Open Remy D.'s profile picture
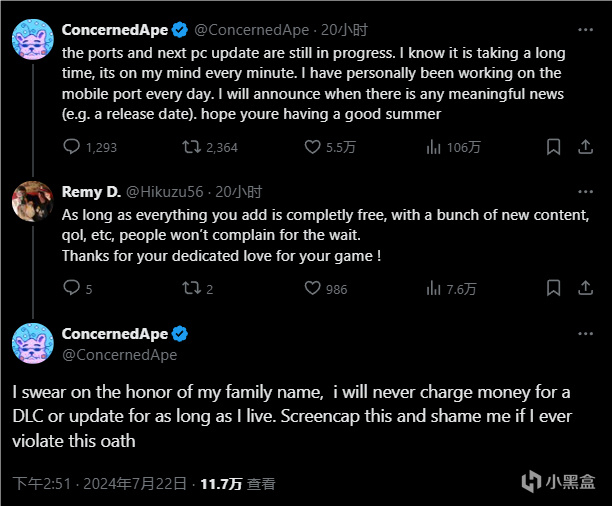613x506 pixels. coord(32,200)
